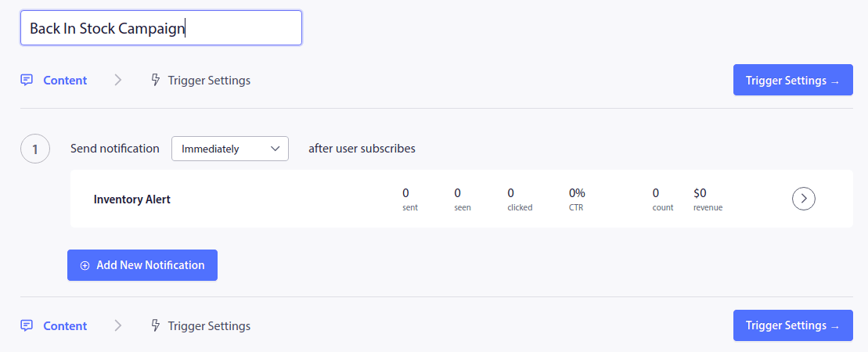The width and height of the screenshot is (868, 352).
Task: Click the chat icon beside bottom Content
Action: click(x=27, y=325)
